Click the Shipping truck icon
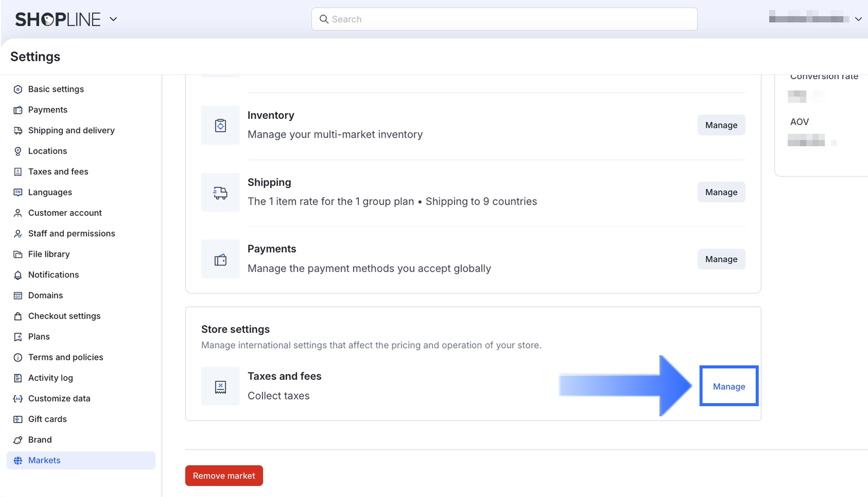Image resolution: width=868 pixels, height=497 pixels. (221, 192)
